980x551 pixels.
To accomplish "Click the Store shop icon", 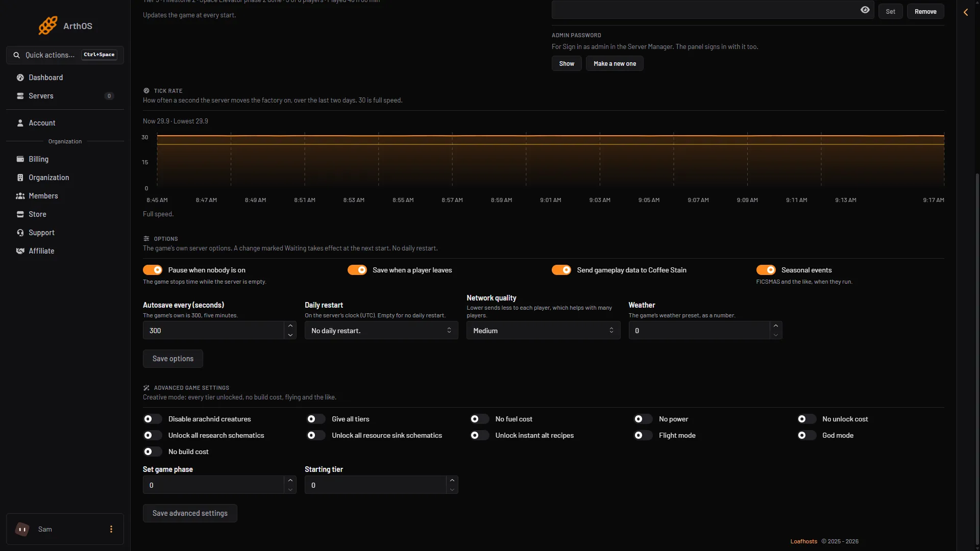I will [20, 214].
